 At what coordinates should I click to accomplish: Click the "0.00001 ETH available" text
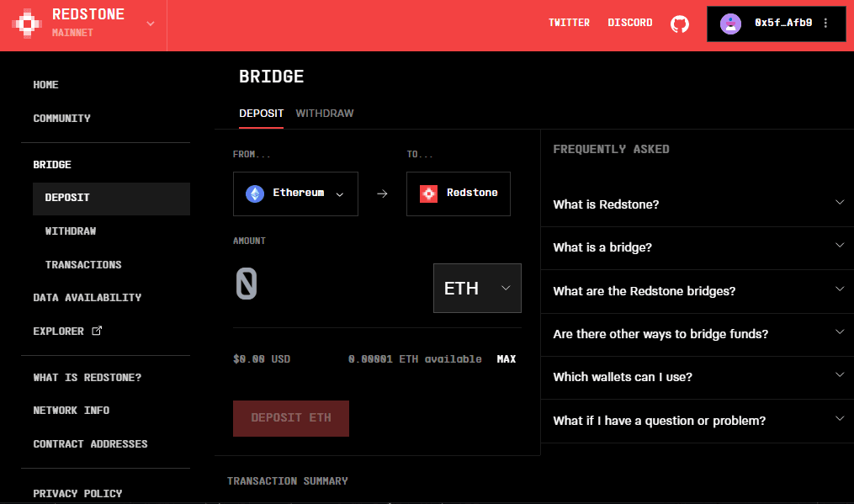pyautogui.click(x=415, y=359)
